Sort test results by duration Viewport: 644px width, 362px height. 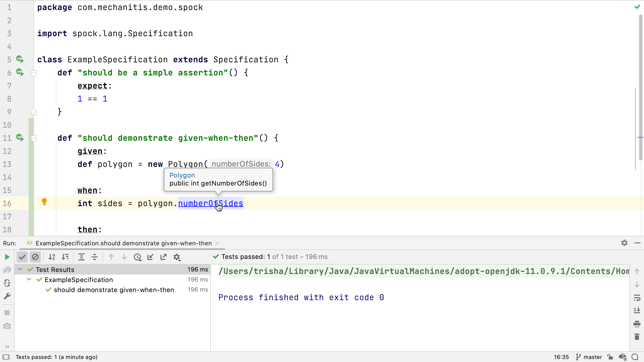[x=65, y=257]
